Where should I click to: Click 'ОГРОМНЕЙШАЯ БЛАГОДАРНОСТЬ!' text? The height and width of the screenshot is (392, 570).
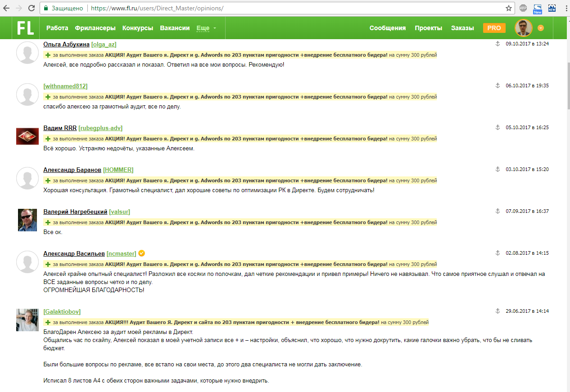[94, 290]
